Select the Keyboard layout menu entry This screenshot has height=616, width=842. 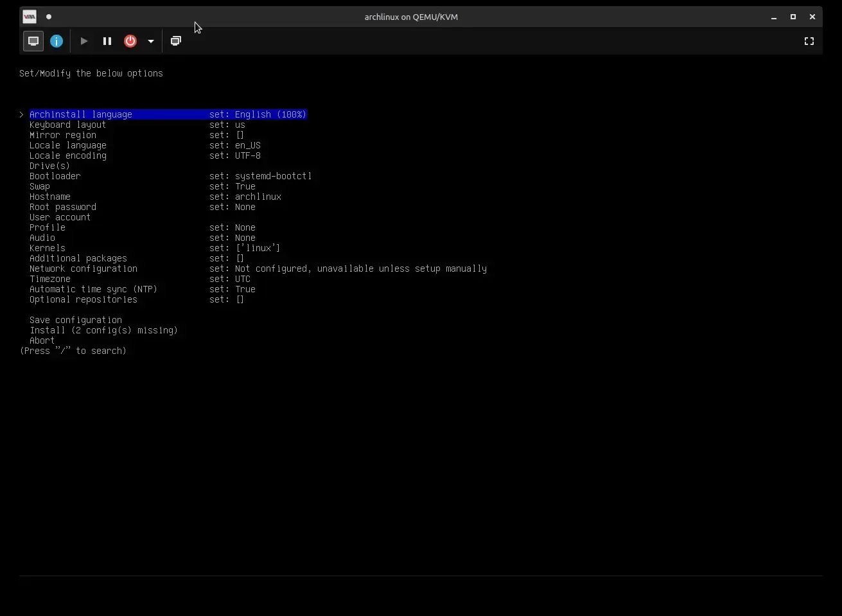coord(67,125)
